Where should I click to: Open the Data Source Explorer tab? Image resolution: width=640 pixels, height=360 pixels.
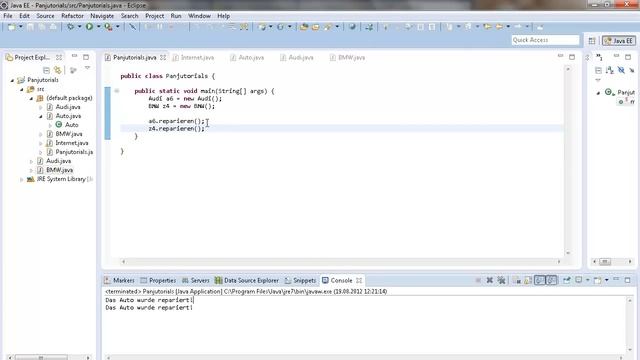[247, 280]
